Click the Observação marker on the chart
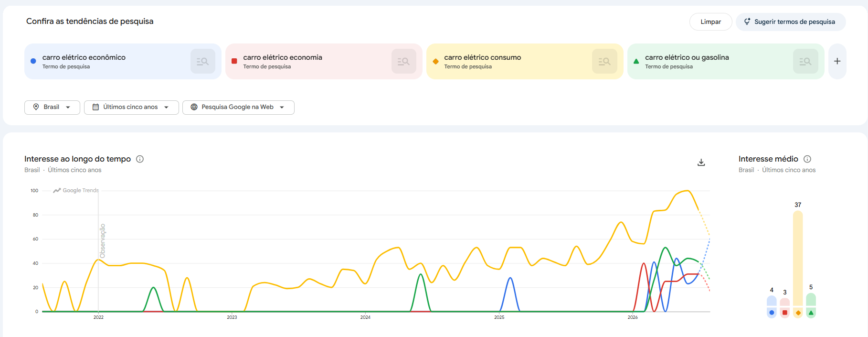Viewport: 868px width, 337px height. click(x=102, y=241)
